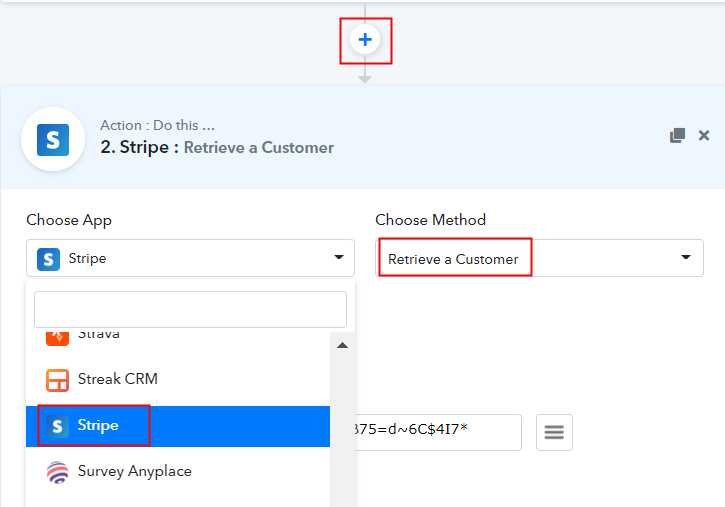Click the field containing 75=d~6C$4I7*
Screen dimensions: 725x507
pos(437,432)
